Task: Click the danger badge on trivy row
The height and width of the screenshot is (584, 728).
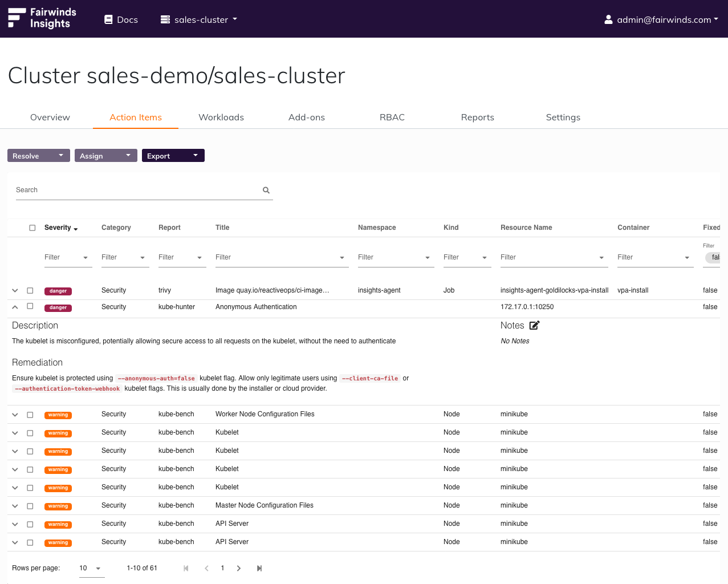Action: point(58,291)
